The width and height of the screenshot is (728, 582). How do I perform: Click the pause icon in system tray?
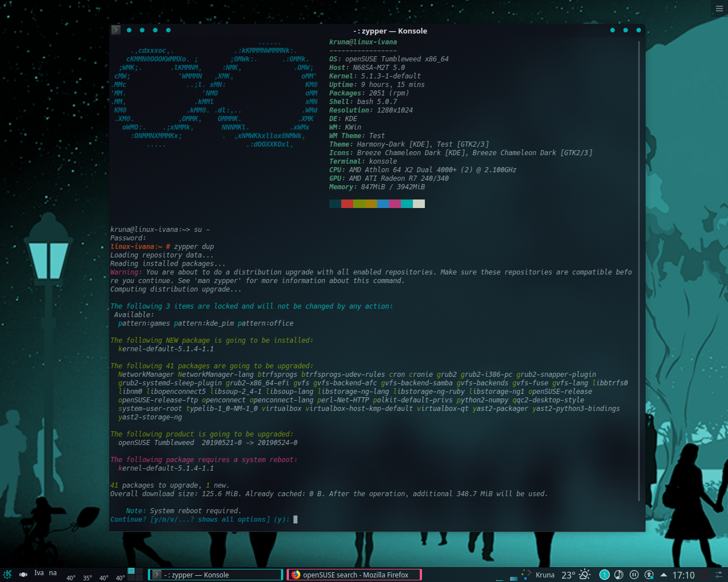pos(634,575)
